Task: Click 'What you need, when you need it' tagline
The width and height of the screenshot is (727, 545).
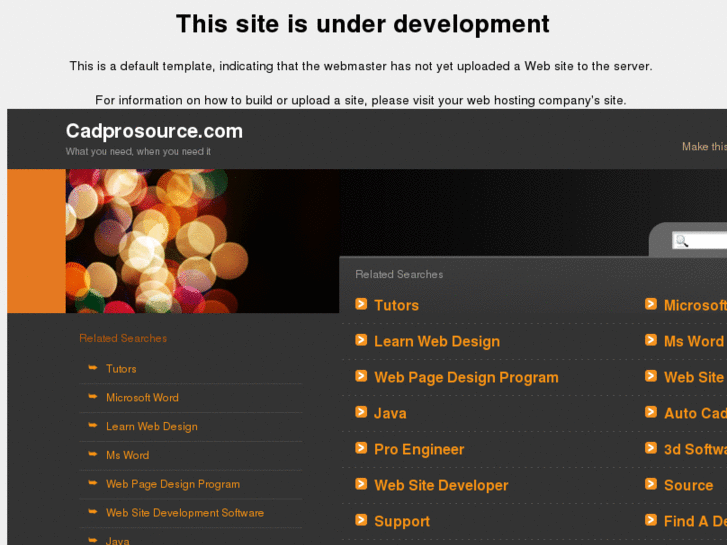Action: pyautogui.click(x=138, y=151)
